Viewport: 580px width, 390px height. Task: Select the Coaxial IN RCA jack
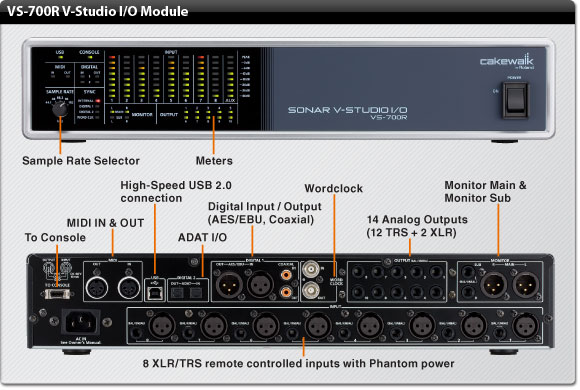coord(286,275)
